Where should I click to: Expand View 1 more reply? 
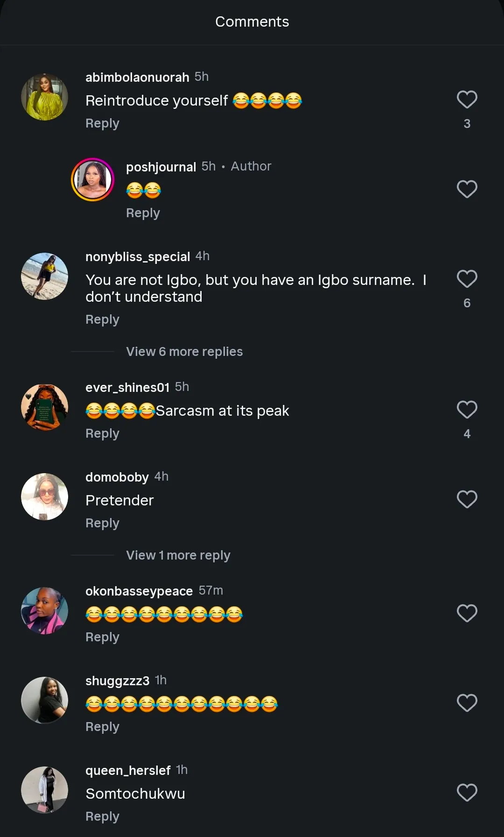(178, 555)
